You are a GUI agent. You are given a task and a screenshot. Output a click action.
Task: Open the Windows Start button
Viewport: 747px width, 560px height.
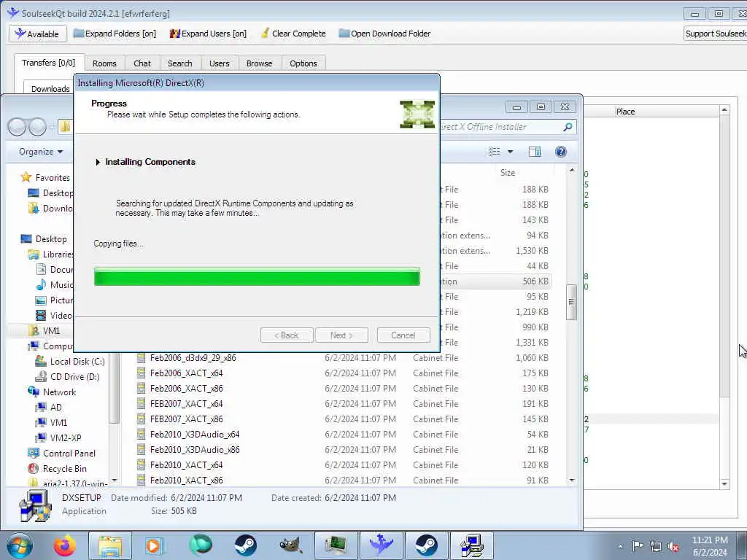(x=20, y=545)
